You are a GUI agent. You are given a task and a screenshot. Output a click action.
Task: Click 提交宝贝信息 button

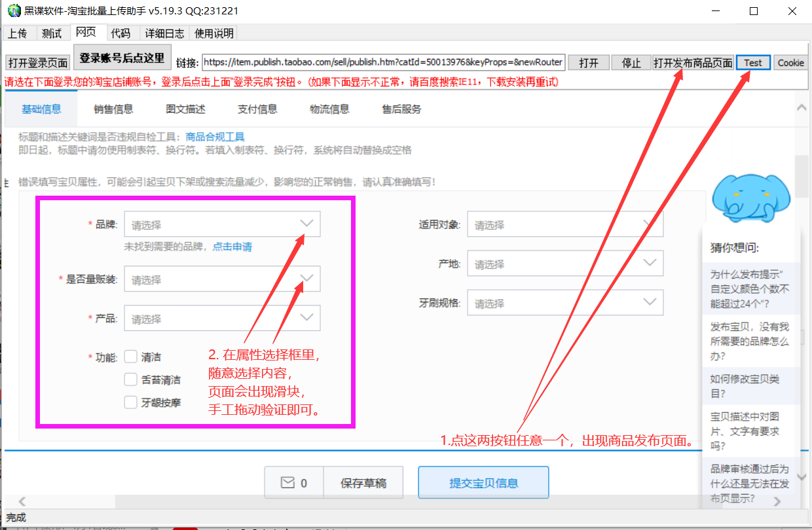[x=483, y=484]
